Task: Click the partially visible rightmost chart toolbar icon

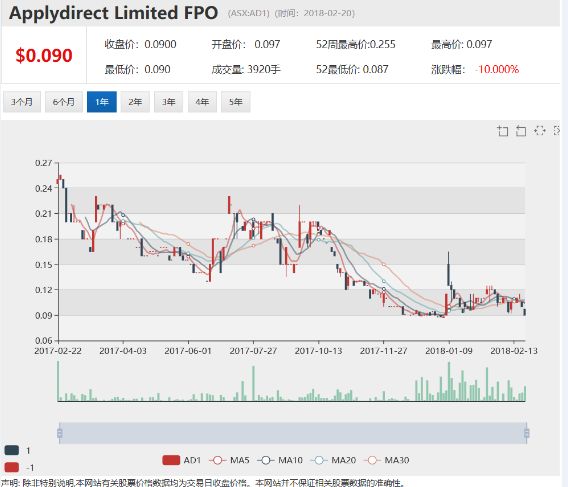Action: click(557, 131)
